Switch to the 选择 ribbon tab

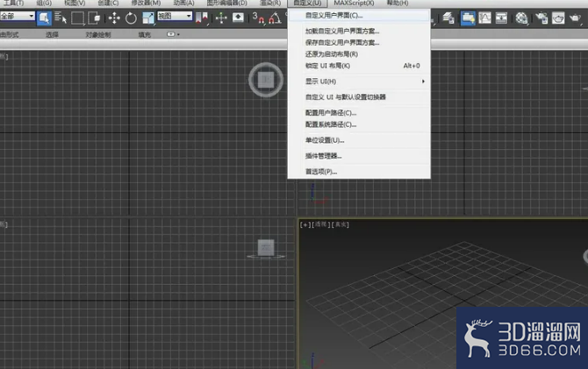coord(52,34)
